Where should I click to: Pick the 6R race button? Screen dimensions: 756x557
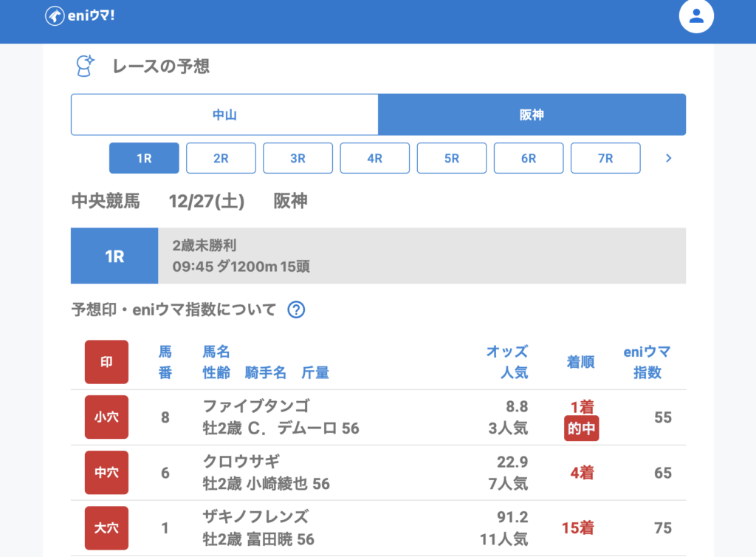(529, 158)
